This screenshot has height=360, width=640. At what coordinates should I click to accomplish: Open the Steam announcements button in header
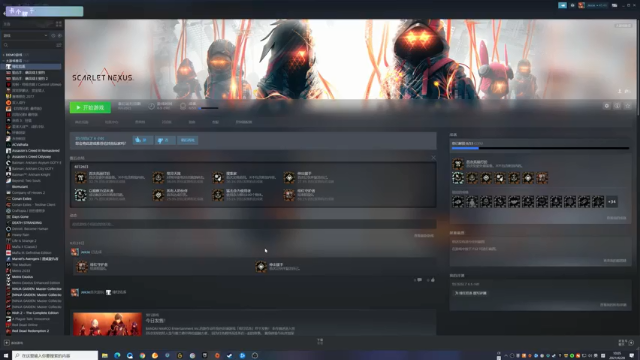pos(562,5)
